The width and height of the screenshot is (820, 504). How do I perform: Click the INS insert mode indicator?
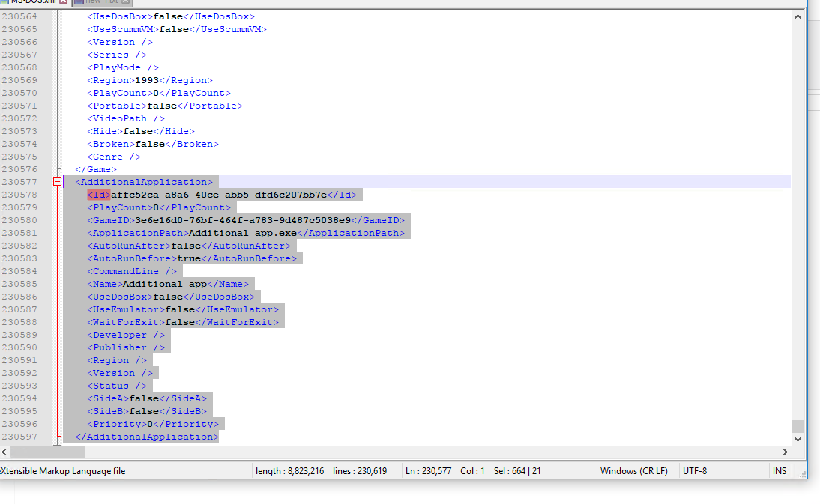(780, 470)
